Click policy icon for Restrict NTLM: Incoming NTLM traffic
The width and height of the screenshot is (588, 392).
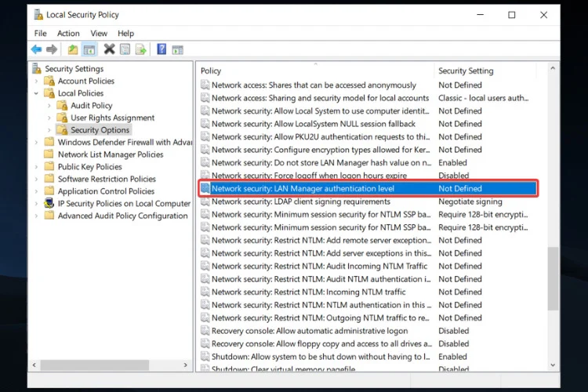[x=205, y=292]
